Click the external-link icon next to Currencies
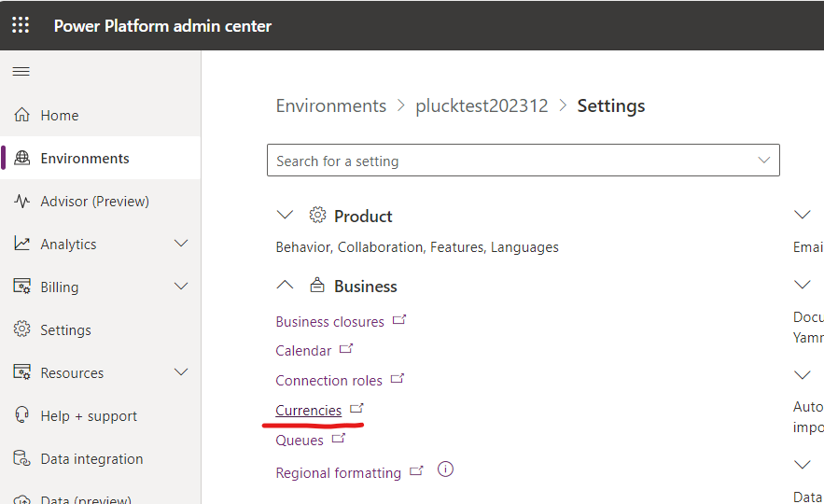The height and width of the screenshot is (504, 824). tap(356, 409)
